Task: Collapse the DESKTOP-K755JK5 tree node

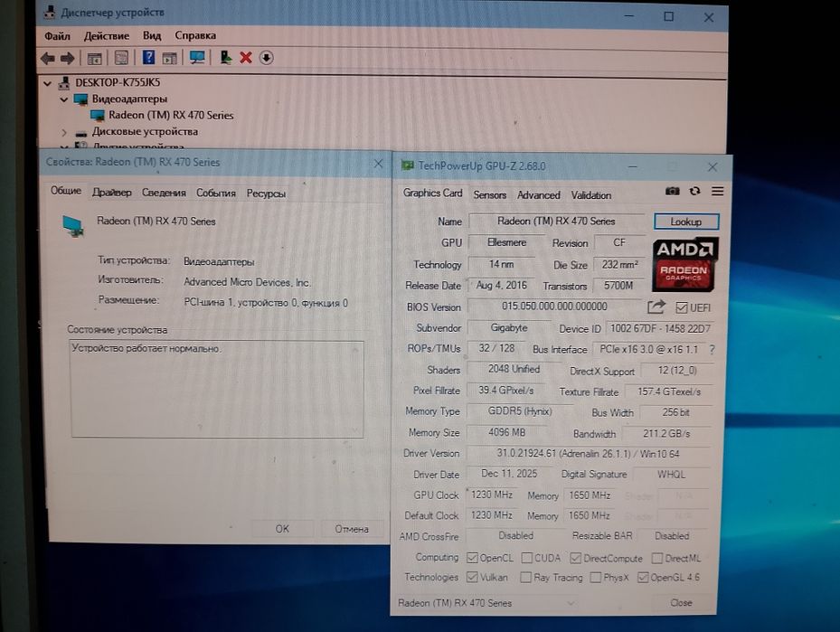Action: (47, 83)
